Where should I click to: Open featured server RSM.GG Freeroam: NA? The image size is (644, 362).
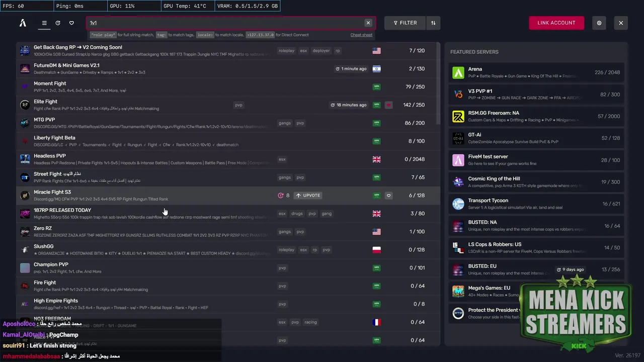point(536,117)
